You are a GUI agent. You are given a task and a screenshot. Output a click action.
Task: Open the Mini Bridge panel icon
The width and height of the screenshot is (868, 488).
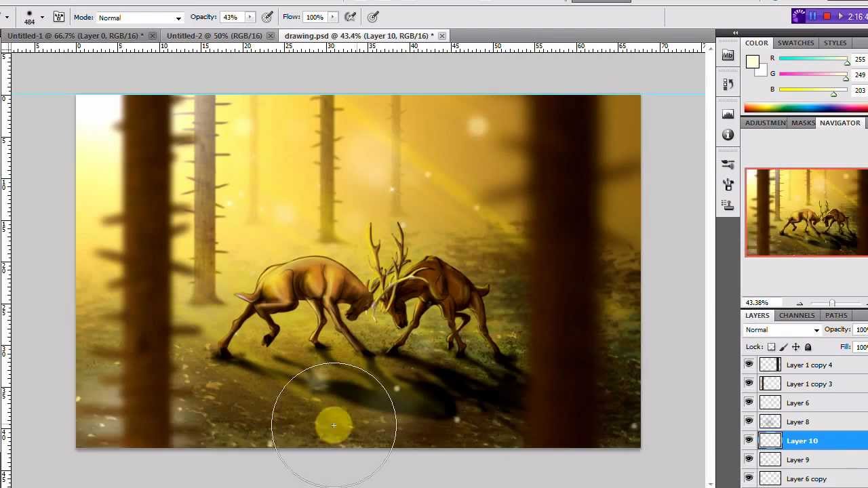click(x=728, y=56)
